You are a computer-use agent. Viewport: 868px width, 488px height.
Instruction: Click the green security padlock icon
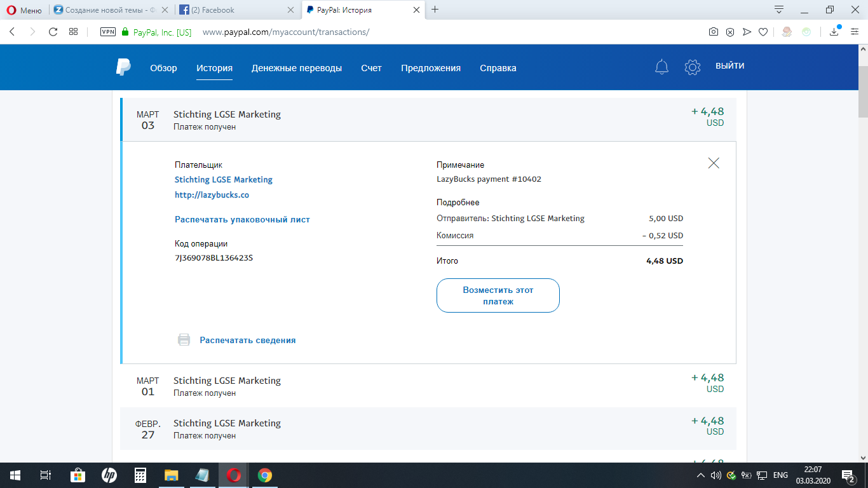tap(125, 32)
